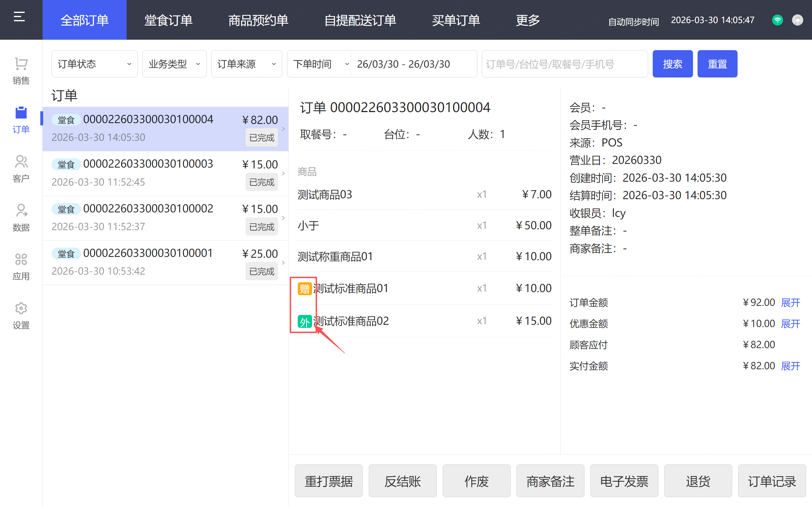
Task: Select the 订单 clipboard sidebar icon
Action: tap(21, 113)
